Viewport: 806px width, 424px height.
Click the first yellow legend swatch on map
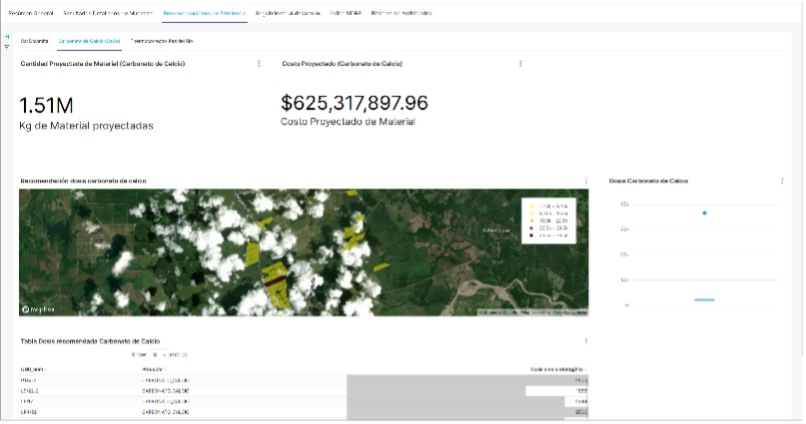(531, 207)
